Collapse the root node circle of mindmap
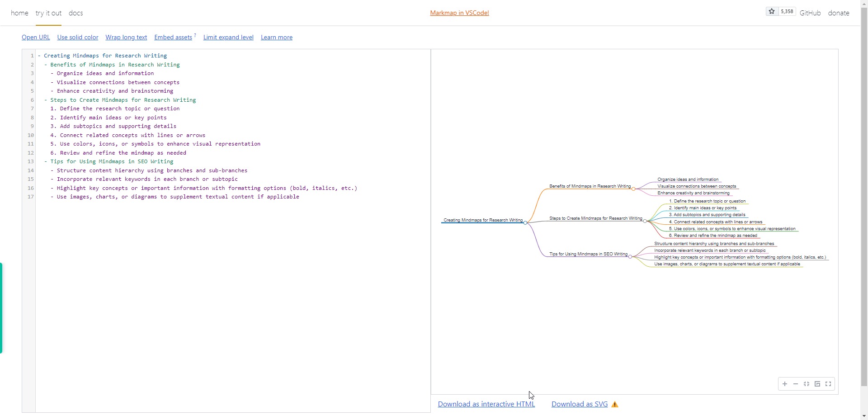 [525, 223]
